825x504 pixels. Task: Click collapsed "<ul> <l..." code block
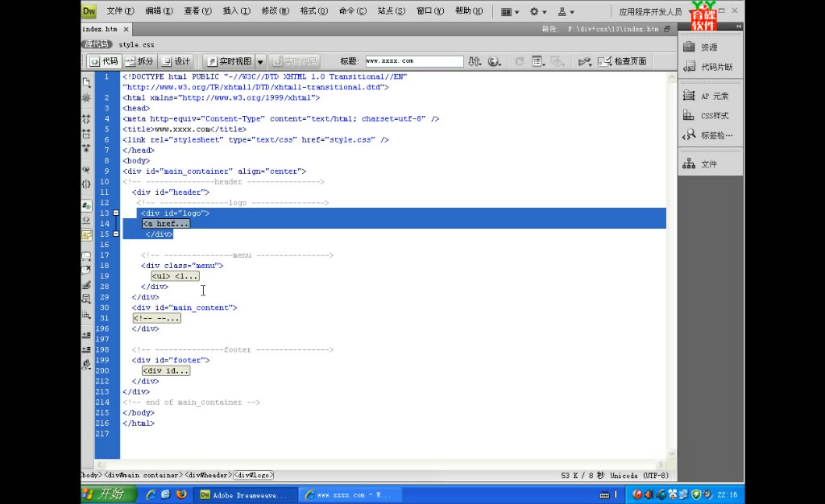point(175,276)
